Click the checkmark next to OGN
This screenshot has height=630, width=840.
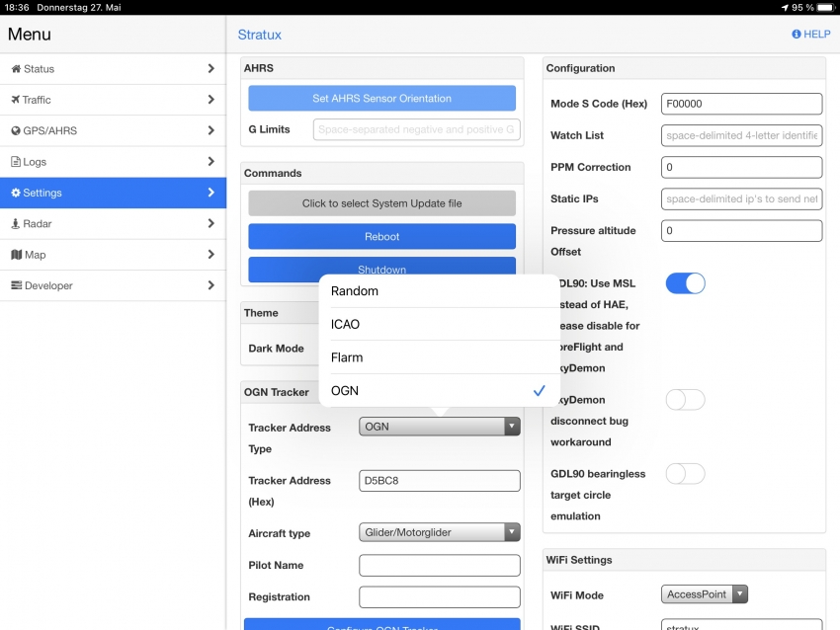[x=540, y=391]
